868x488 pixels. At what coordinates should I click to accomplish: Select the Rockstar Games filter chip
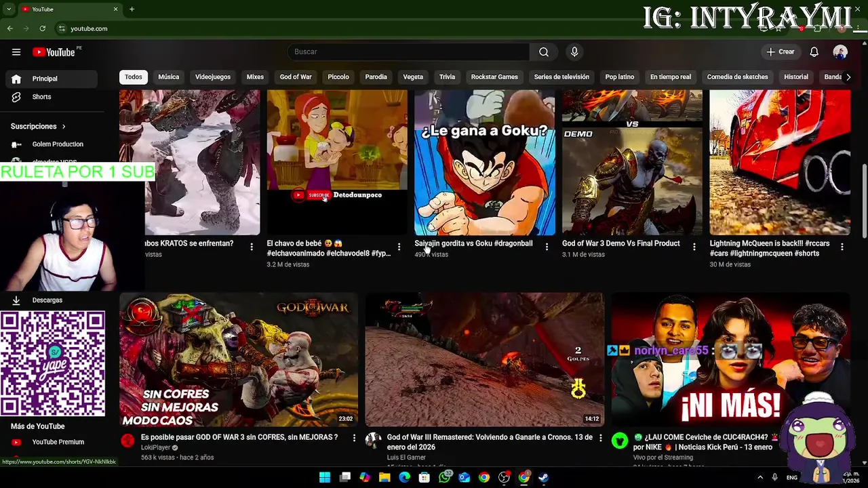point(494,77)
